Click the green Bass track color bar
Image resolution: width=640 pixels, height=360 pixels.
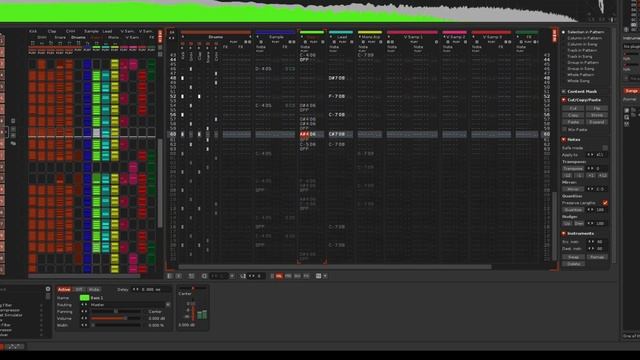pos(312,32)
